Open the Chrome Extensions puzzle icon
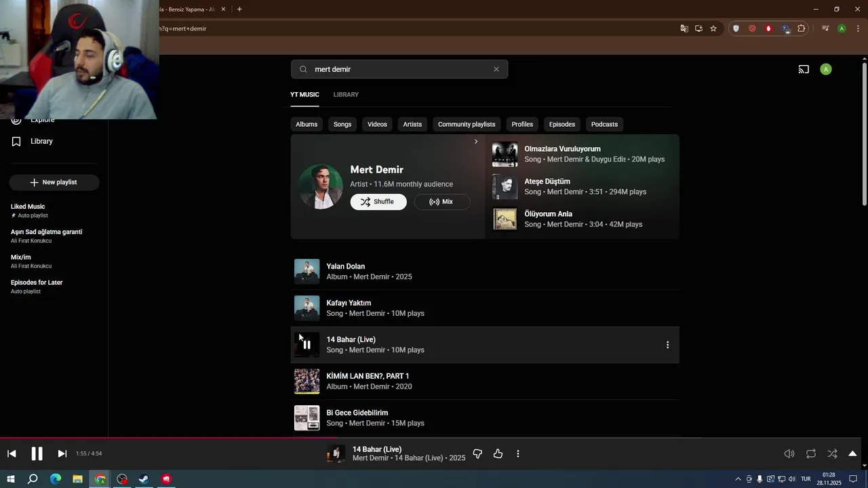This screenshot has width=868, height=488. [802, 28]
